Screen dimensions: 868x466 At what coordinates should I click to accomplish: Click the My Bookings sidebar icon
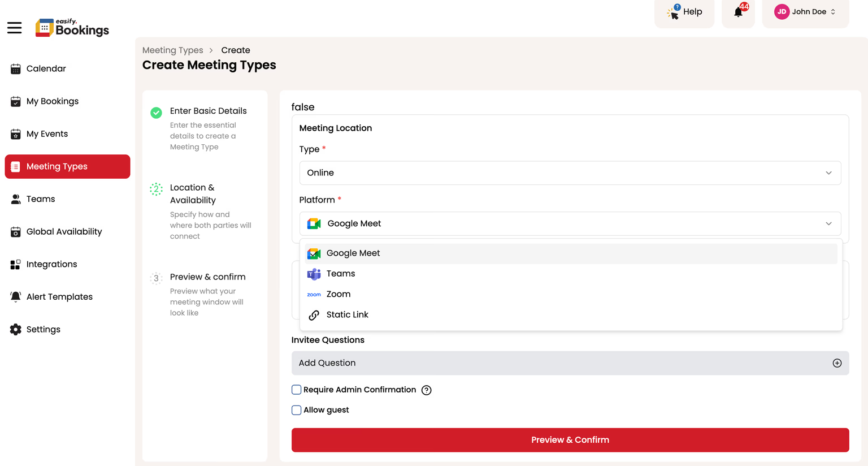pos(16,102)
